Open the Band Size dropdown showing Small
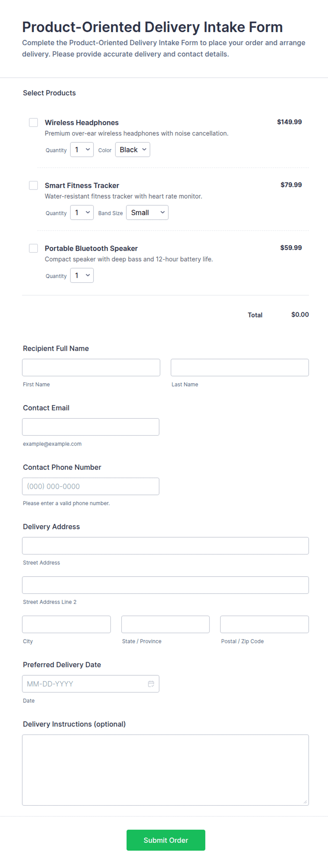This screenshot has width=328, height=868. [147, 212]
